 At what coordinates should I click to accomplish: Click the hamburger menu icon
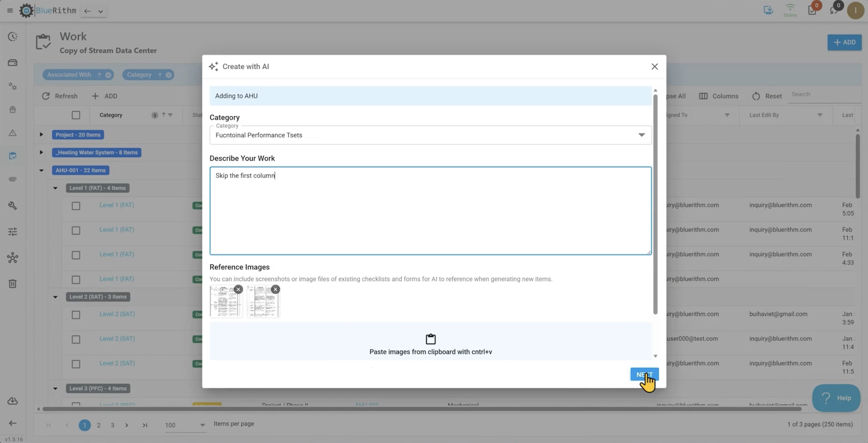(10, 11)
